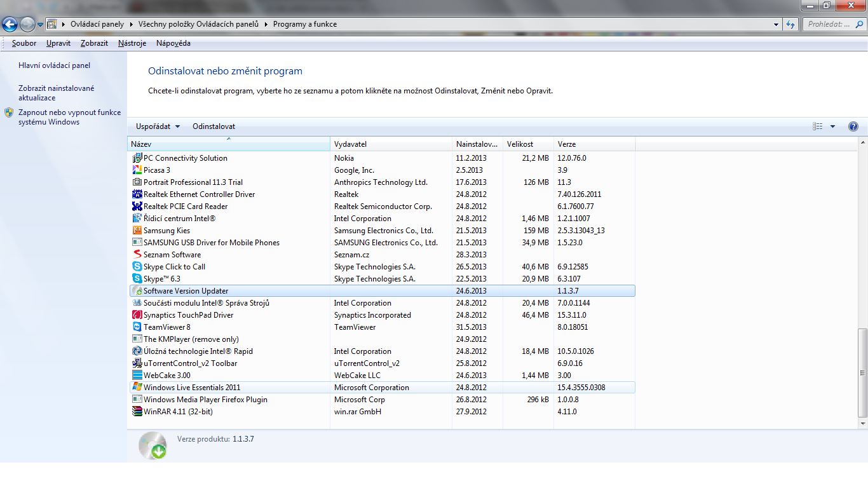Click the WebCake LLC publisher cell
The width and height of the screenshot is (868, 488).
tap(357, 376)
